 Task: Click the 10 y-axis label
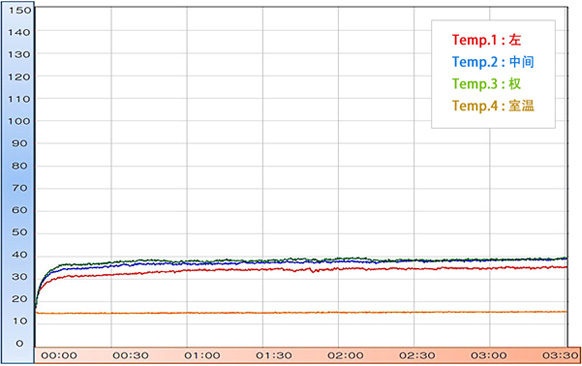pyautogui.click(x=20, y=321)
